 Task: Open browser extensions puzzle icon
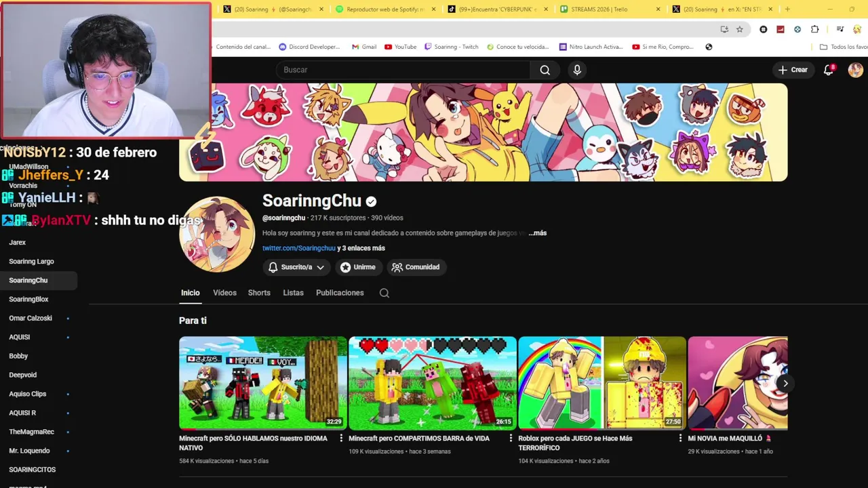pyautogui.click(x=815, y=29)
